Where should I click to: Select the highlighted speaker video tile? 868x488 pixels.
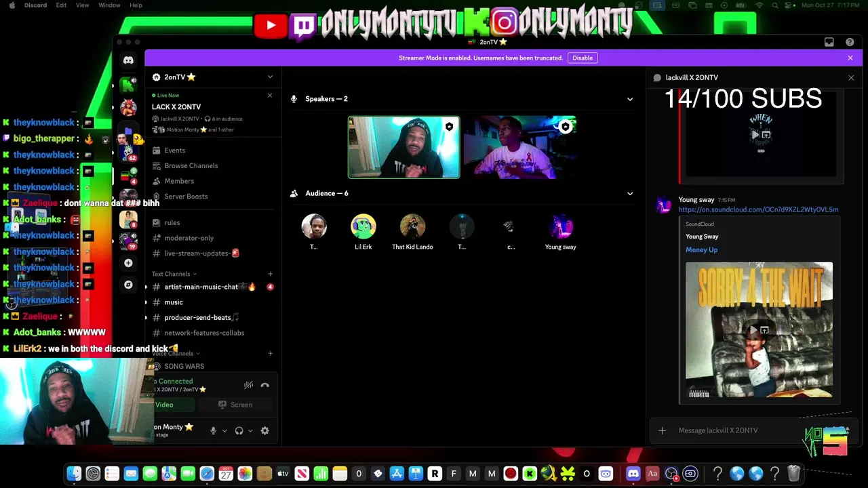404,148
